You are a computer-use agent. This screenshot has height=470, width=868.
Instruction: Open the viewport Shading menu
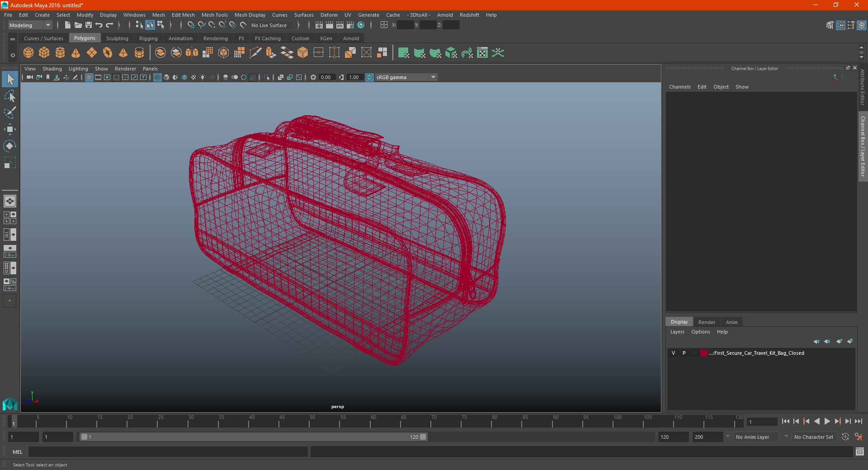[x=52, y=69]
